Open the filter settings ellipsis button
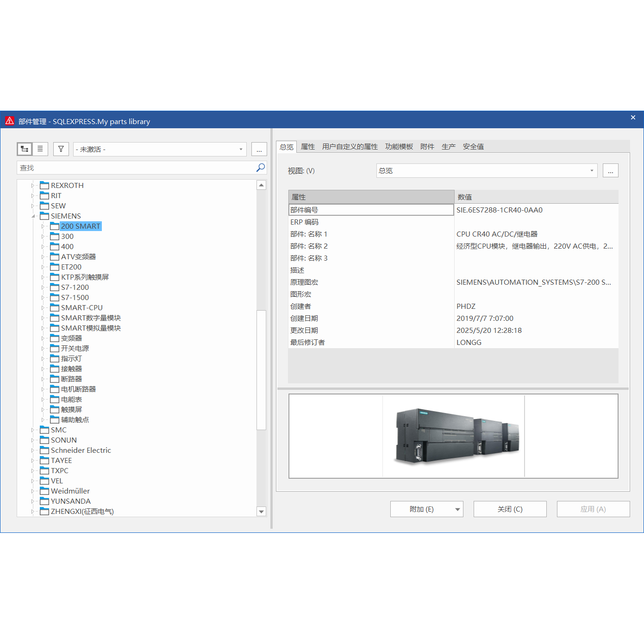644x644 pixels. click(x=259, y=149)
